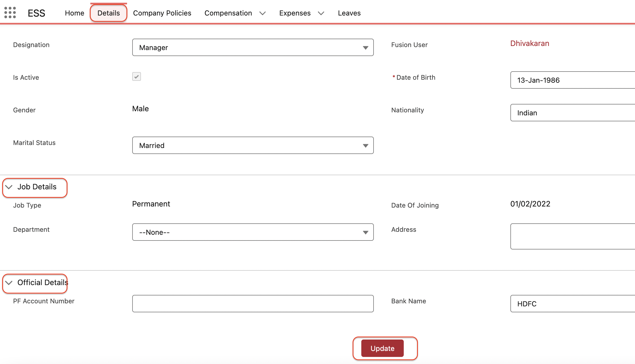635x364 pixels.
Task: Open the Leaves tab
Action: (x=349, y=13)
